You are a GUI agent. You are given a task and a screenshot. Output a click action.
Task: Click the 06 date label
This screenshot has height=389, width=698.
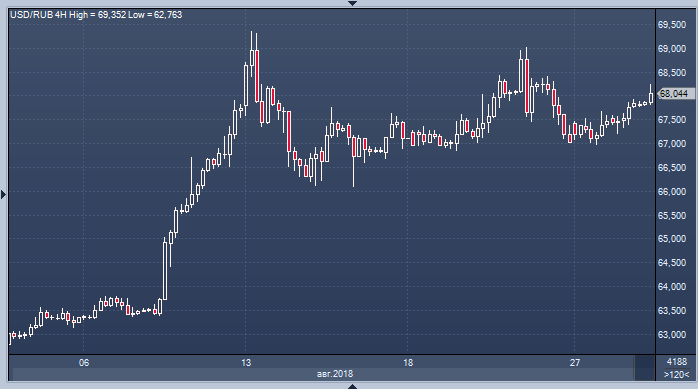[x=84, y=363]
